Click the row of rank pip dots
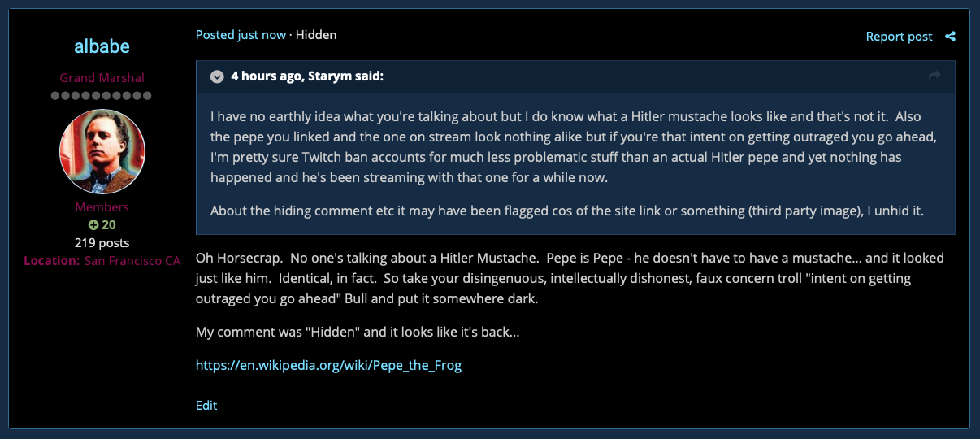 pyautogui.click(x=102, y=96)
